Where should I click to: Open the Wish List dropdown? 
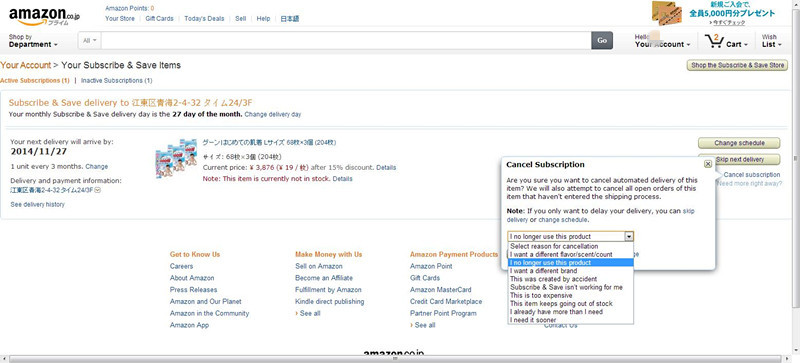tap(771, 41)
